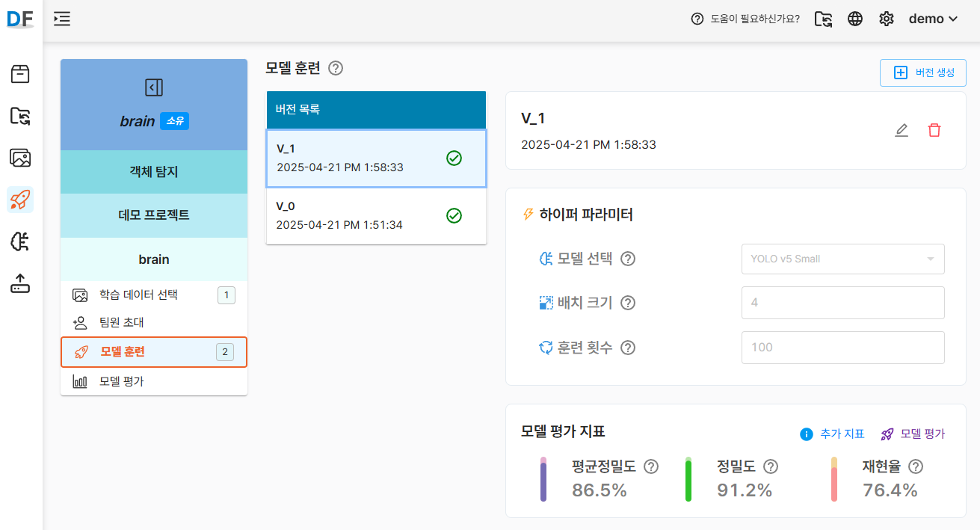Open the archive box sidebar icon
980x530 pixels.
(x=20, y=73)
